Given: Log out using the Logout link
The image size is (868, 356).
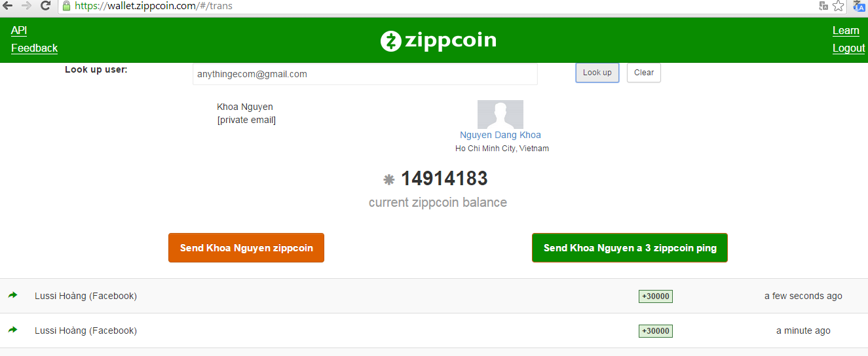Looking at the screenshot, I should (848, 48).
